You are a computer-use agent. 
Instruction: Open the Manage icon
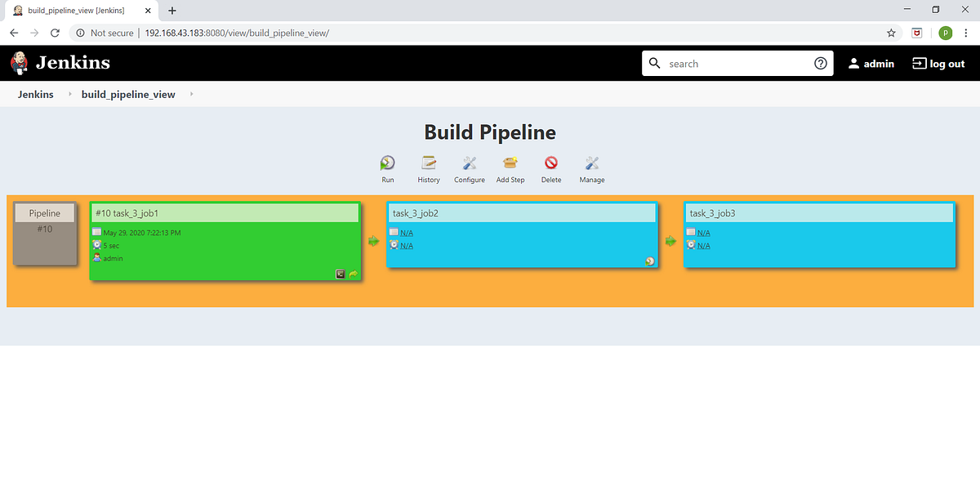tap(591, 164)
